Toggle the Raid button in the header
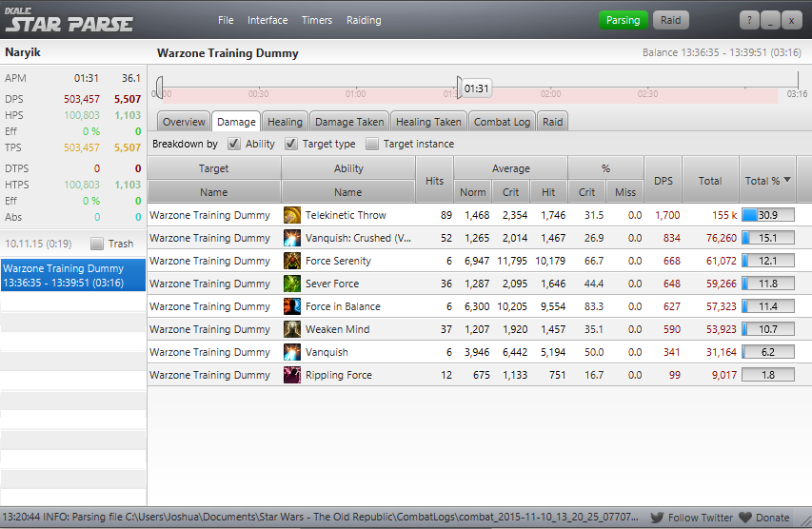The width and height of the screenshot is (812, 529). 670,20
